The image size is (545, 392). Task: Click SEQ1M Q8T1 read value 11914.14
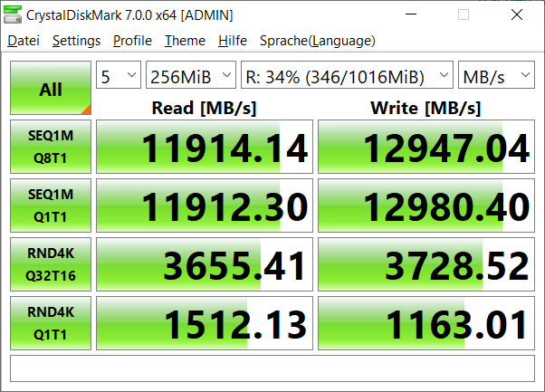click(205, 147)
